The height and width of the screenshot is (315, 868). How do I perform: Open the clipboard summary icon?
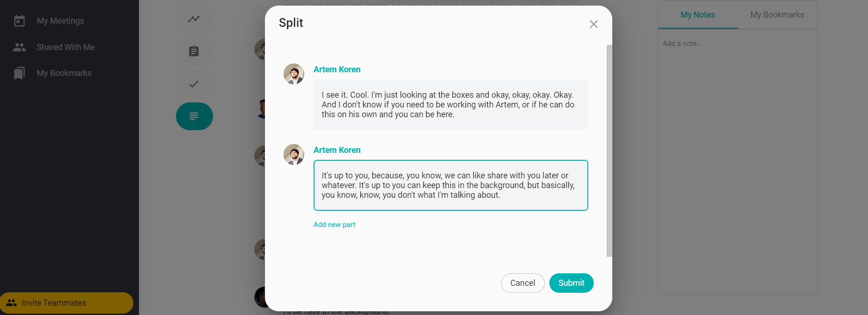pos(194,51)
